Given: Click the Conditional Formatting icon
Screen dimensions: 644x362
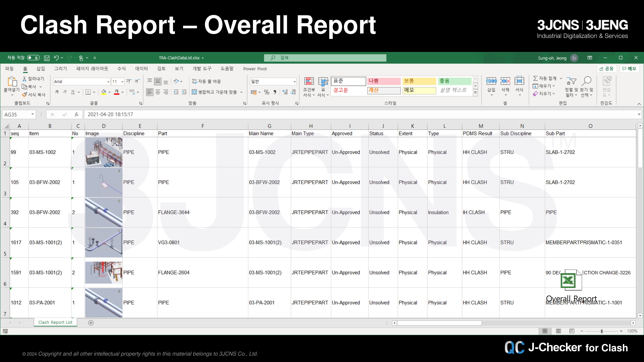Looking at the screenshot, I should click(x=309, y=82).
